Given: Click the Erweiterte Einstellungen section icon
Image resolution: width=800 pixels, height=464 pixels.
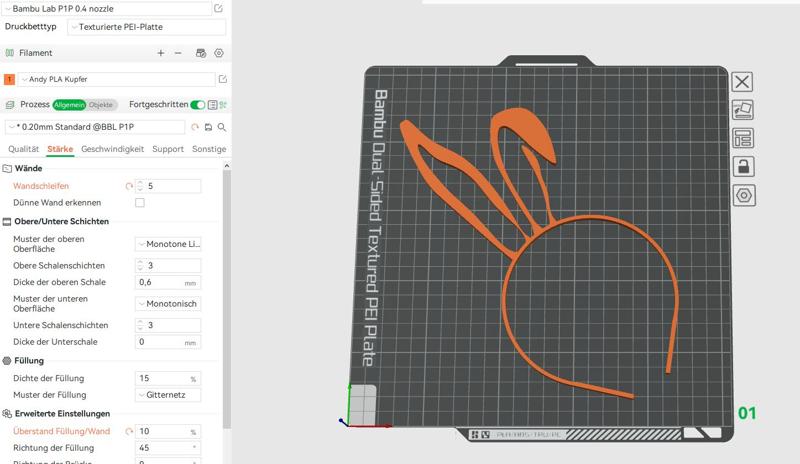Looking at the screenshot, I should pyautogui.click(x=7, y=414).
